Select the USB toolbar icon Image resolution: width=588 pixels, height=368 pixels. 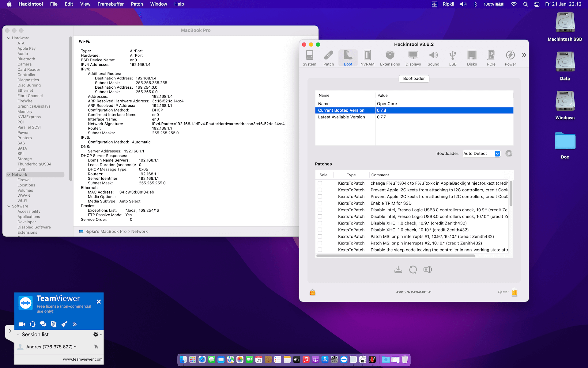point(453,58)
